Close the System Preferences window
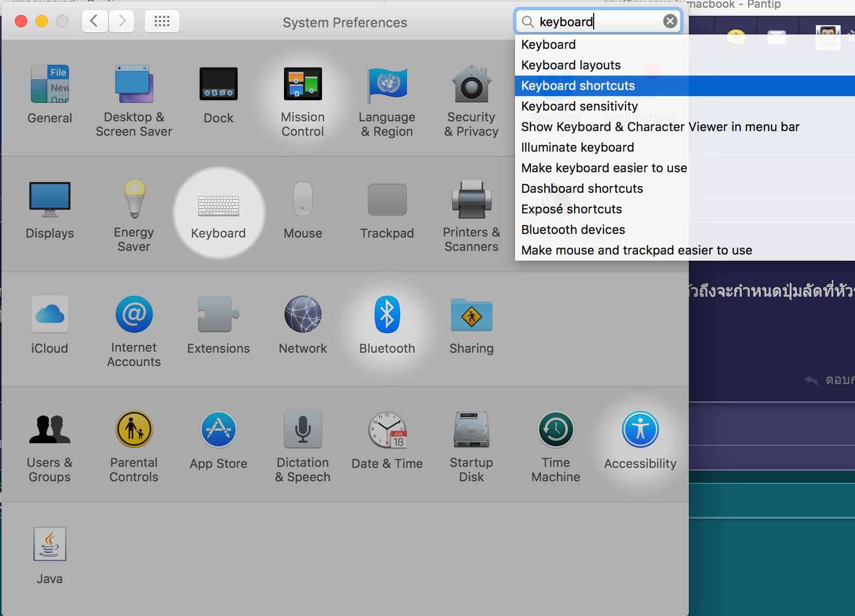The image size is (855, 616). pos(21,21)
